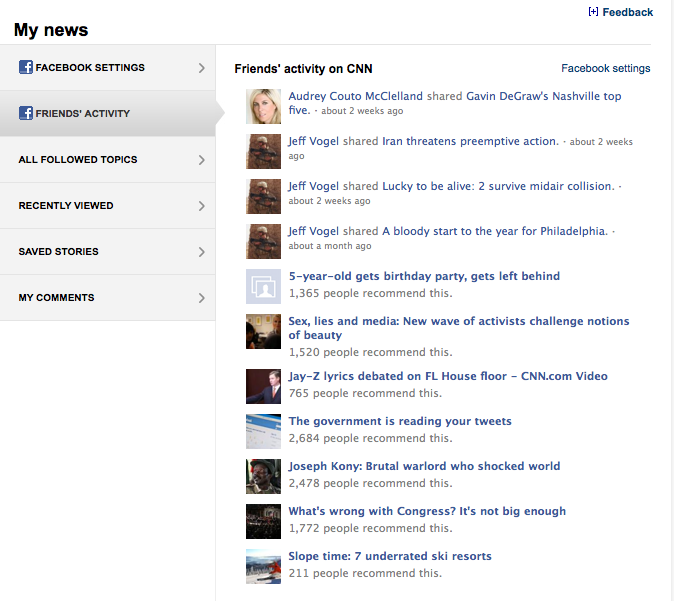Click Jeff Vogel's avatar beside Philadelphia story
Image resolution: width=674 pixels, height=601 pixels.
click(263, 242)
